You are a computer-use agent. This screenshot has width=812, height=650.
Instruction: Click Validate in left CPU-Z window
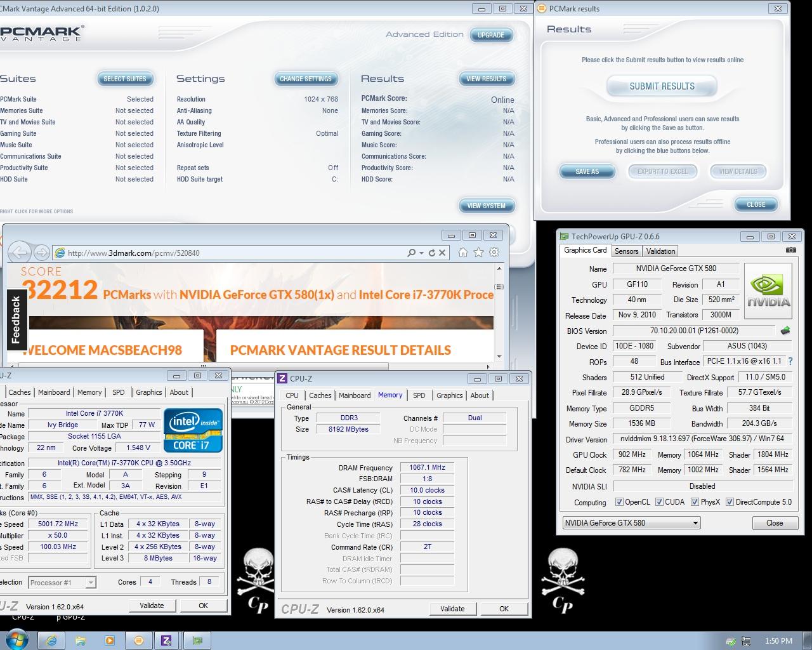point(152,606)
